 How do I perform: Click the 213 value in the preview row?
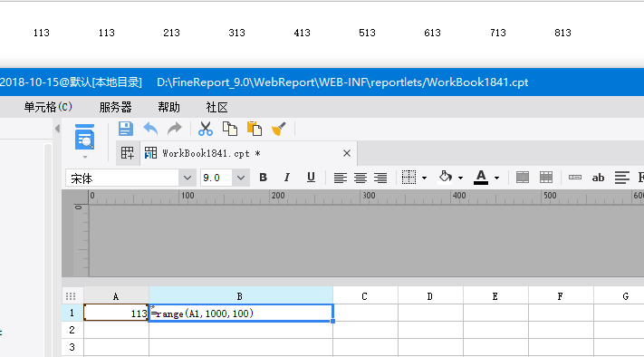(171, 33)
